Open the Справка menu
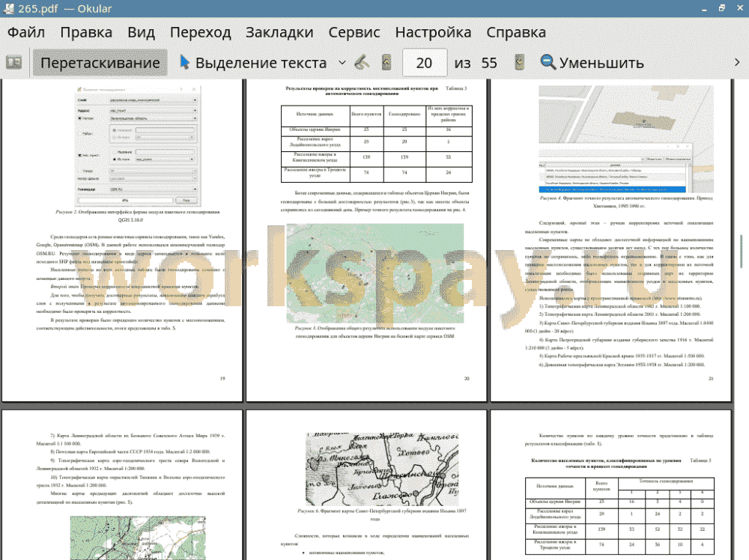This screenshot has width=749, height=560. 516,32
